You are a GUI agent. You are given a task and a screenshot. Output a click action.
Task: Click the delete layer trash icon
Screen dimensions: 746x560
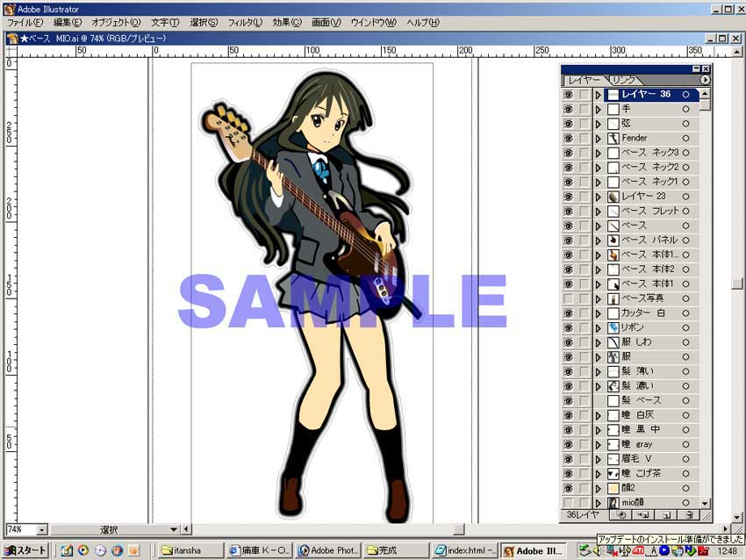[689, 515]
